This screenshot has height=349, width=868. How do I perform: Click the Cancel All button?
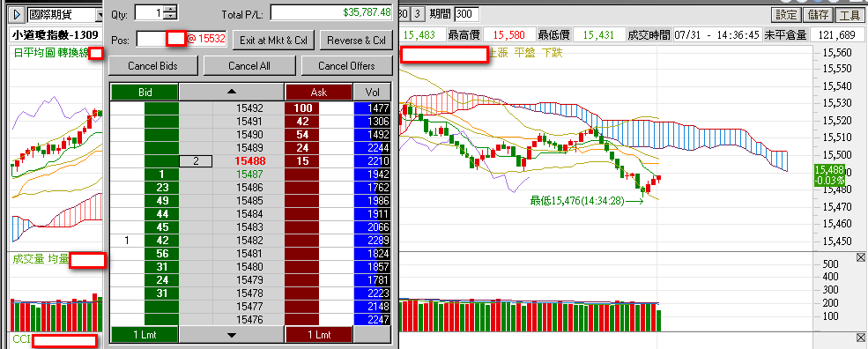coord(249,66)
